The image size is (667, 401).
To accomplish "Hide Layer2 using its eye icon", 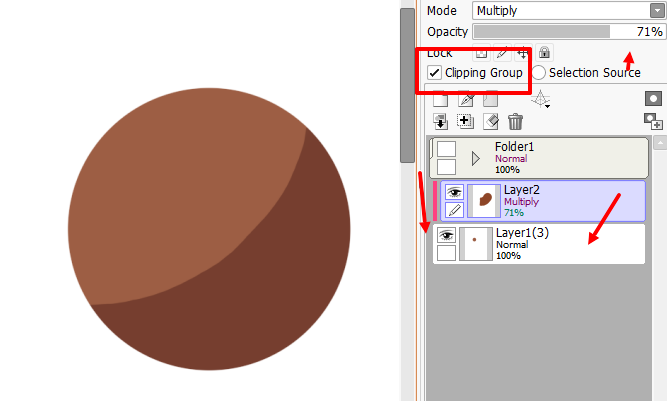I will (x=454, y=192).
